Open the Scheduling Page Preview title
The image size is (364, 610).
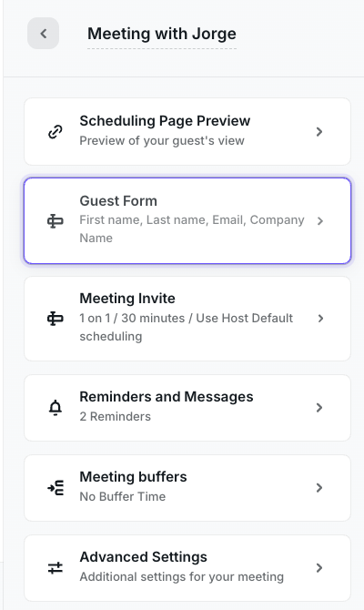point(165,121)
